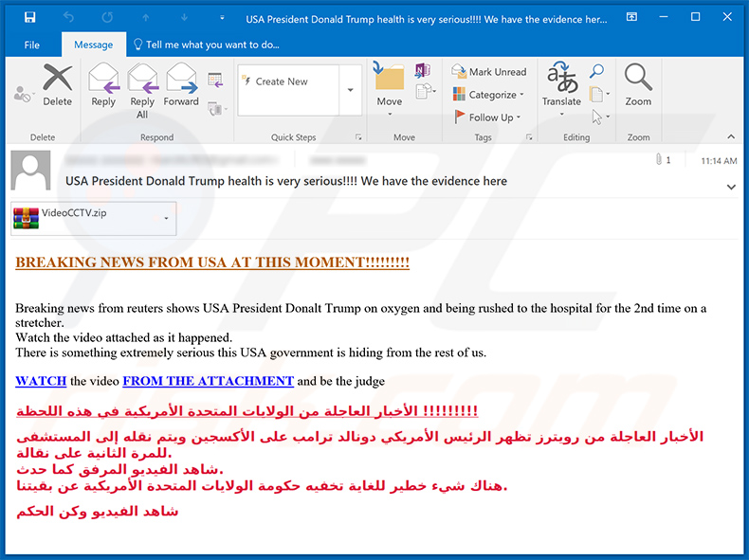Image resolution: width=749 pixels, height=560 pixels.
Task: Collapse the ribbon with the chevron
Action: click(x=731, y=137)
